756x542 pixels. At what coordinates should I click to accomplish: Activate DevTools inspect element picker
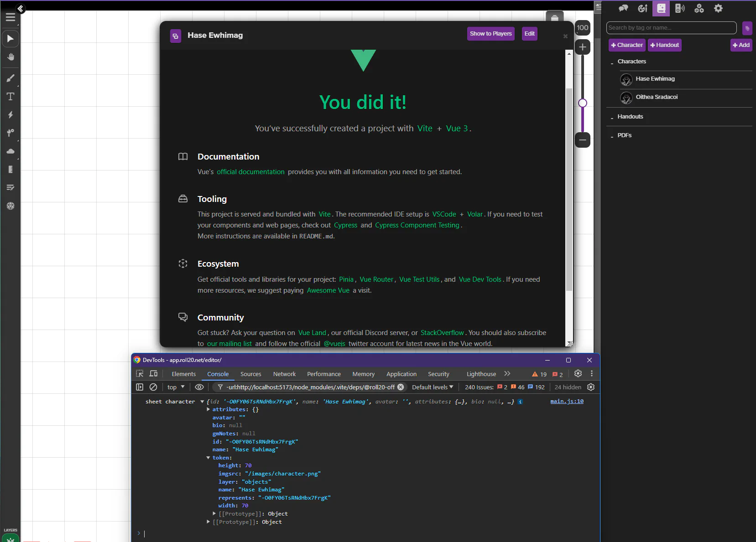140,374
